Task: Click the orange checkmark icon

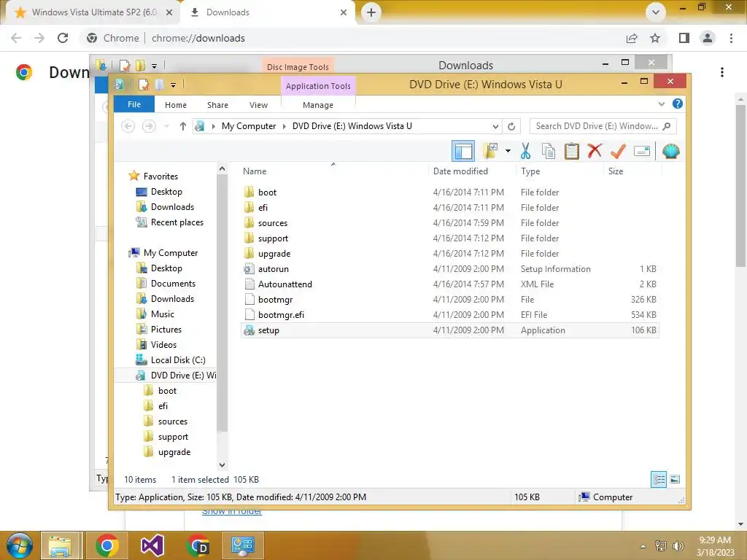Action: pyautogui.click(x=618, y=152)
